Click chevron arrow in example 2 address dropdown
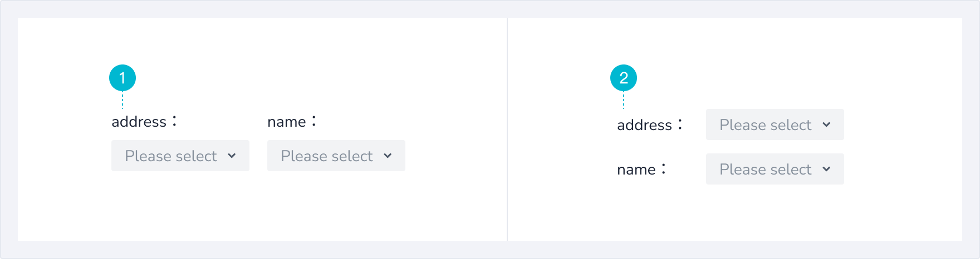This screenshot has height=259, width=980. pos(826,124)
